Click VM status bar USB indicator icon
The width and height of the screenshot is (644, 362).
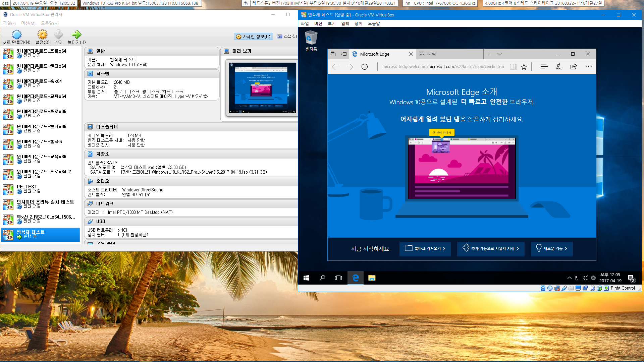coord(564,288)
